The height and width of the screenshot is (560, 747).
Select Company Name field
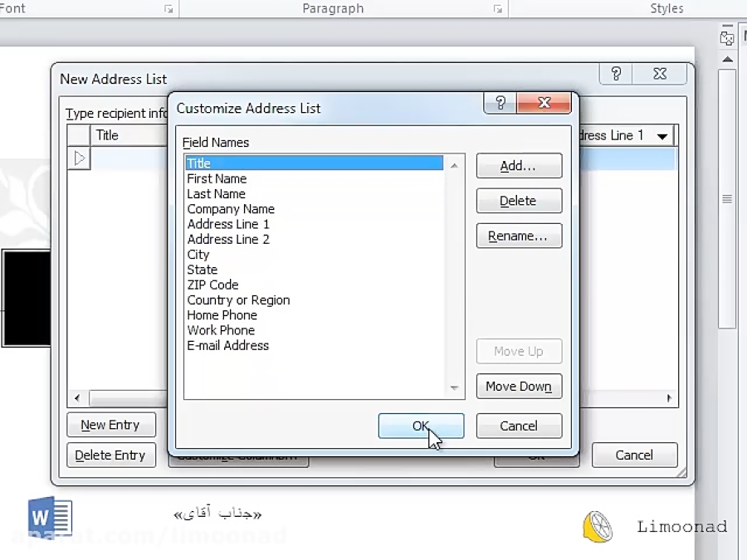[x=231, y=209]
